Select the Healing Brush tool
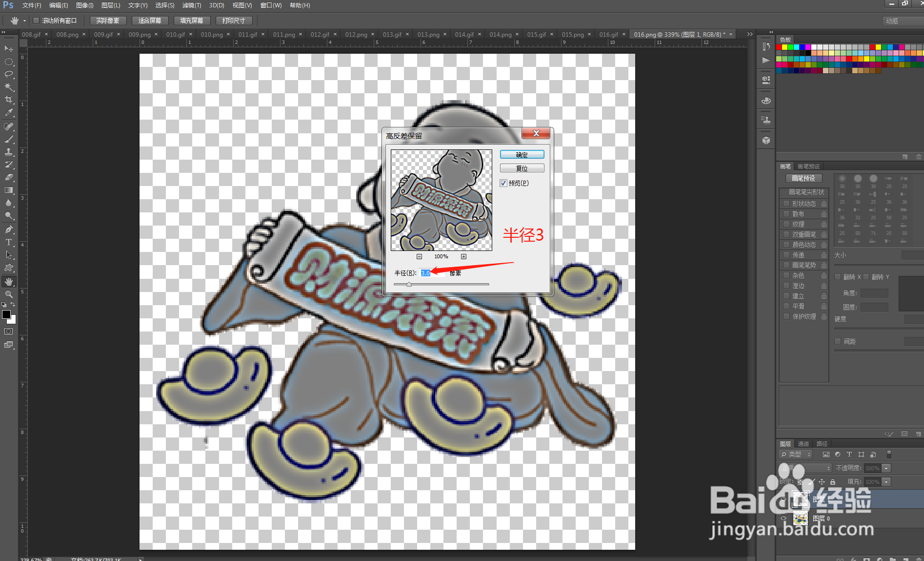Image resolution: width=924 pixels, height=561 pixels. (9, 126)
